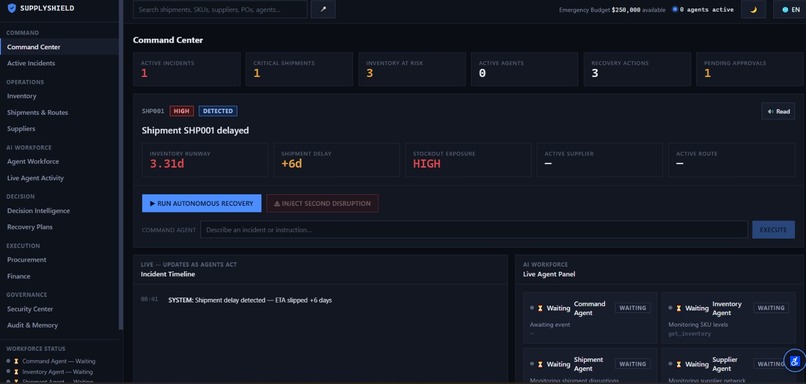Click the Inventory at Risk stat card
The width and height of the screenshot is (806, 384).
[x=412, y=69]
